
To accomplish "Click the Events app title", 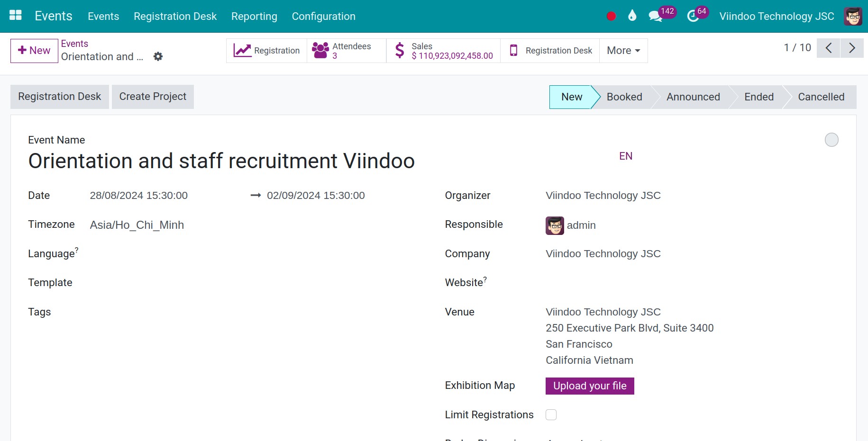I will (x=54, y=16).
